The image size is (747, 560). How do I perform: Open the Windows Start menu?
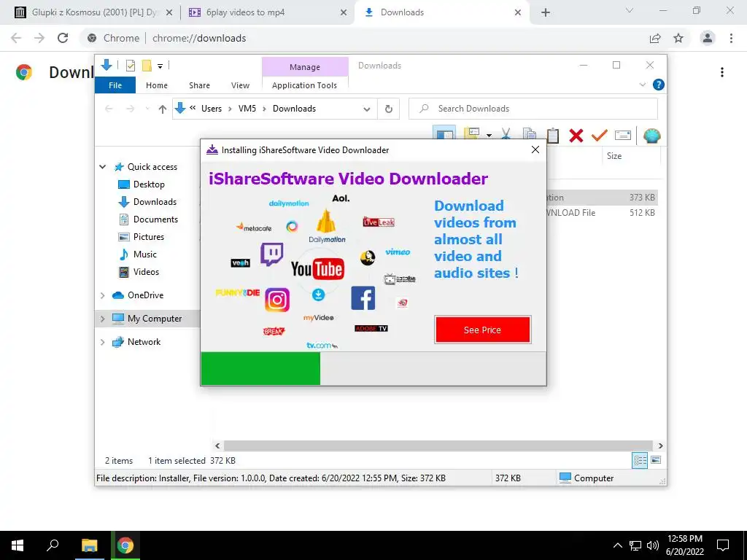[x=18, y=545]
